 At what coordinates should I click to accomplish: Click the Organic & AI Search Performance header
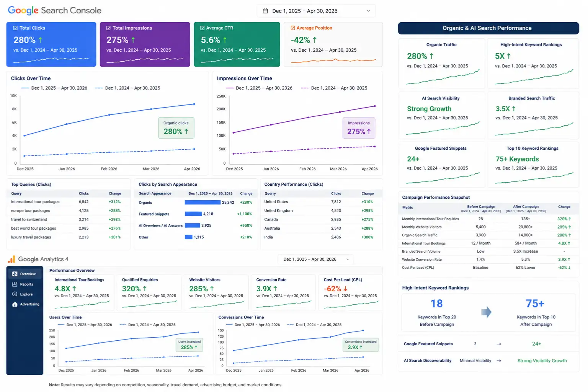coord(488,28)
